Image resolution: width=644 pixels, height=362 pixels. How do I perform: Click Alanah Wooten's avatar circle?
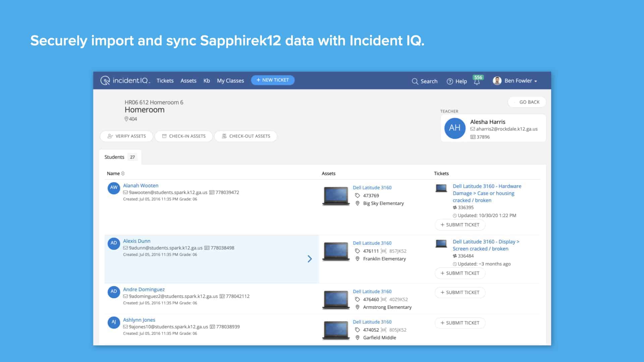(114, 188)
